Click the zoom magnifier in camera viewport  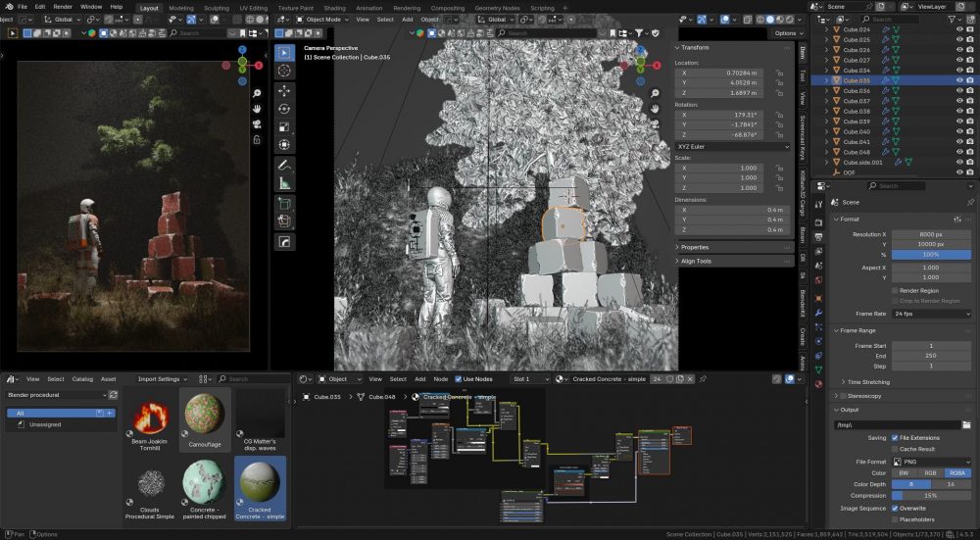tap(655, 93)
